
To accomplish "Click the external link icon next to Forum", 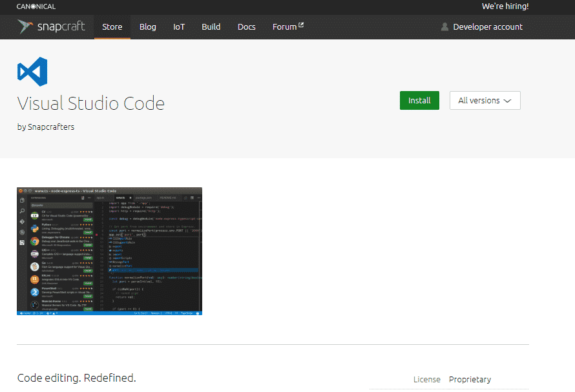I will pyautogui.click(x=301, y=26).
